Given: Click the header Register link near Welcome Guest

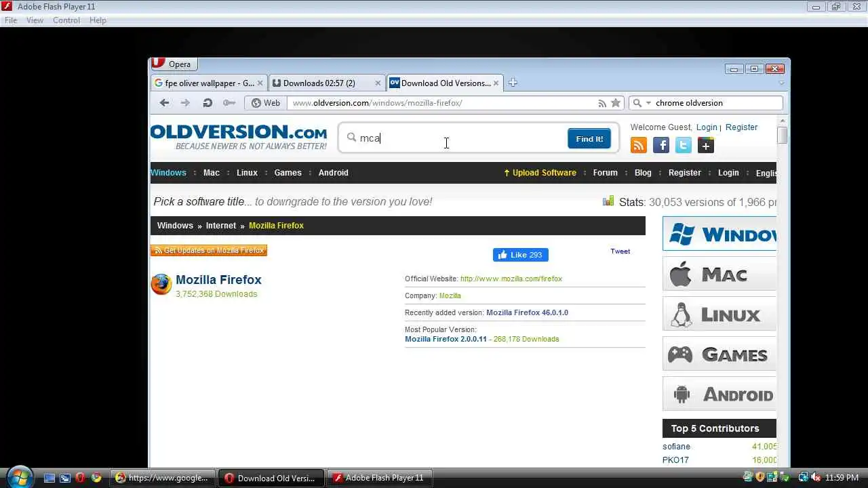Looking at the screenshot, I should point(741,127).
